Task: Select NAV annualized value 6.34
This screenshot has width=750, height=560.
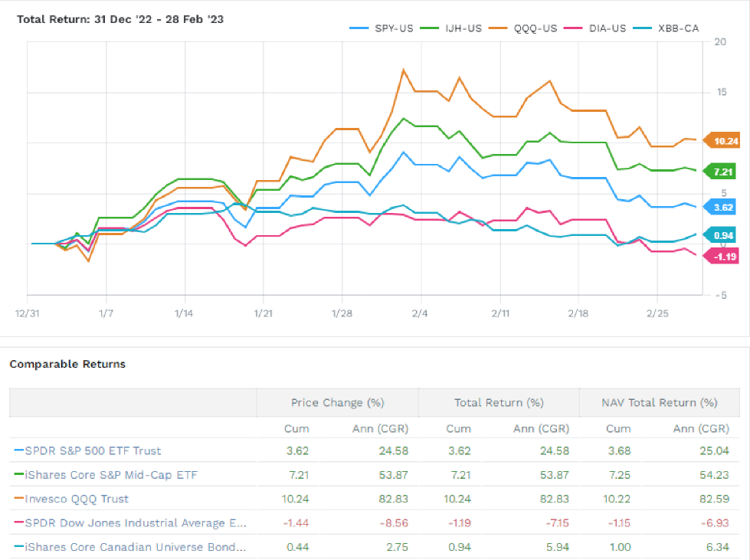Action: click(x=718, y=547)
